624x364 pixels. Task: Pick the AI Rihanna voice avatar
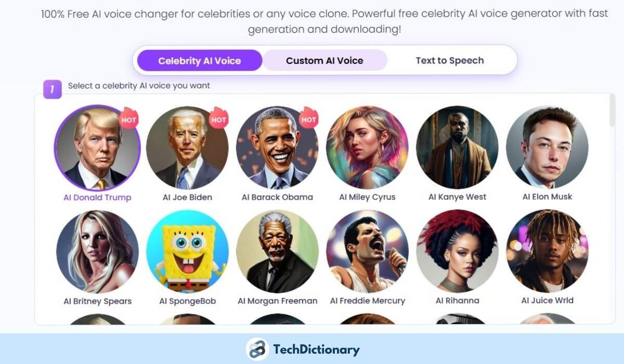click(457, 251)
